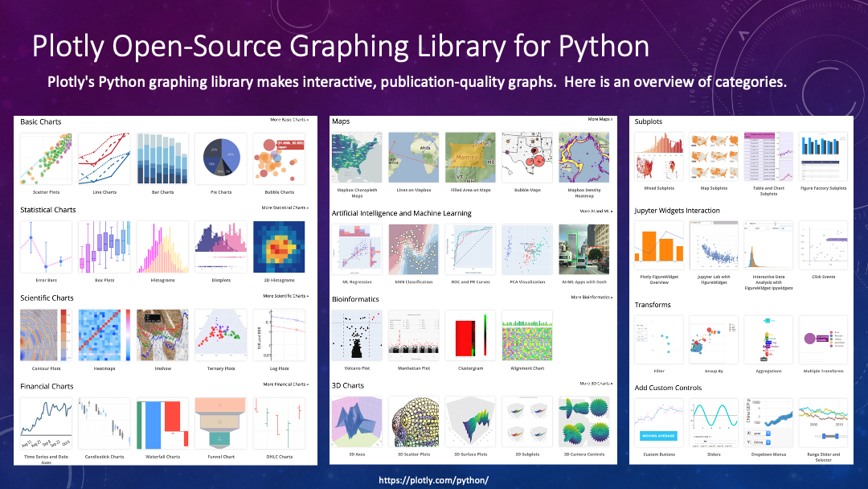Click the Pie Charts thumbnail
868x489 pixels.
click(220, 159)
